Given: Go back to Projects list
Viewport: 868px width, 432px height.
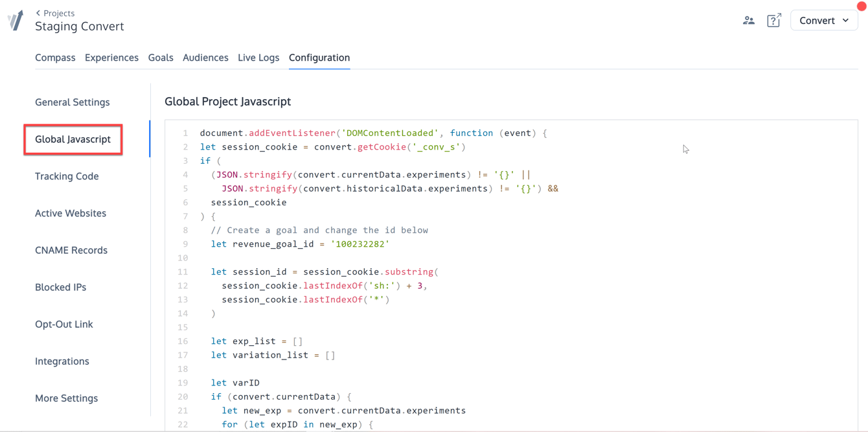Looking at the screenshot, I should coord(55,13).
